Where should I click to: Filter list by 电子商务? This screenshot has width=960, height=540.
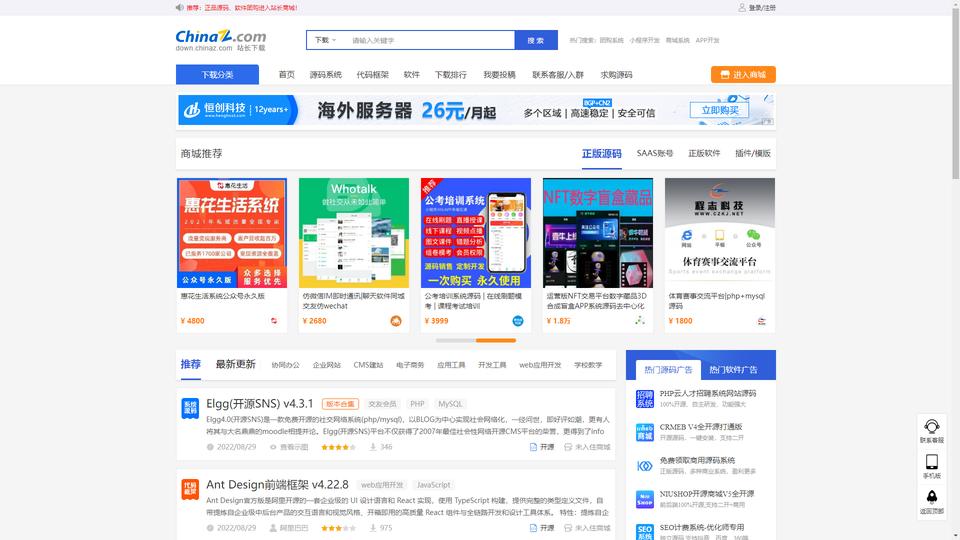coord(410,365)
